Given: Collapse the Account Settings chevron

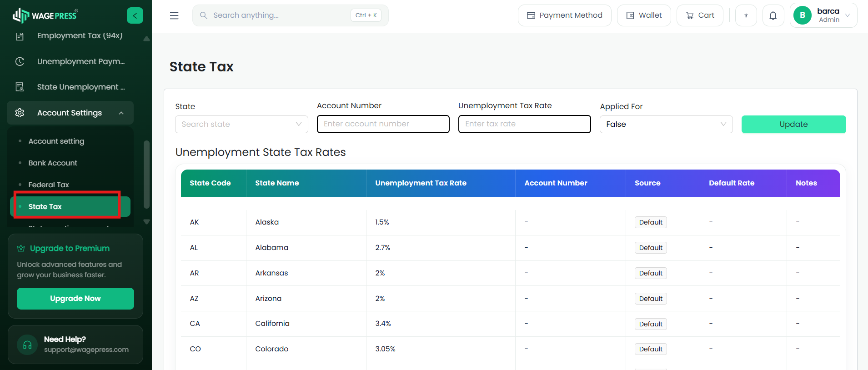Looking at the screenshot, I should click(121, 113).
